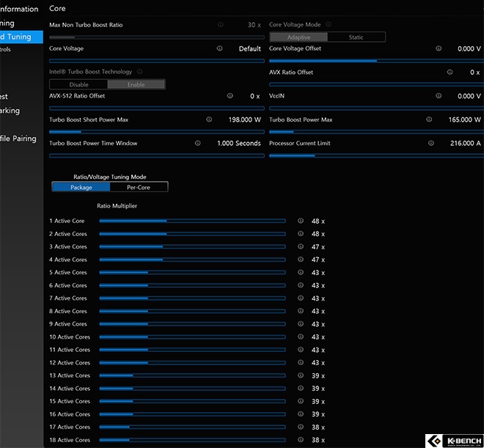Adjust the Core Voltage slider
Image resolution: width=484 pixels, height=448 pixels.
(157, 61)
